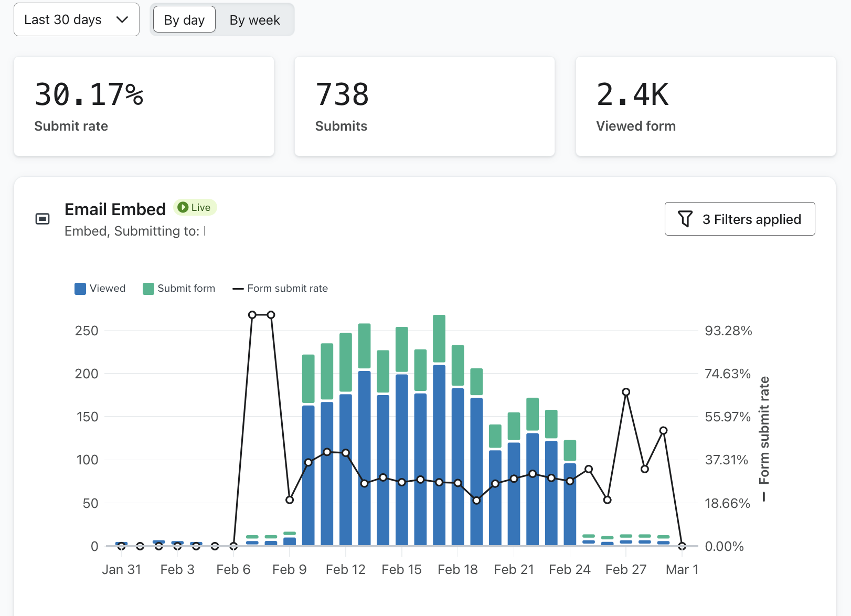Click the funnel filter icon
This screenshot has height=616, width=851.
pos(685,219)
